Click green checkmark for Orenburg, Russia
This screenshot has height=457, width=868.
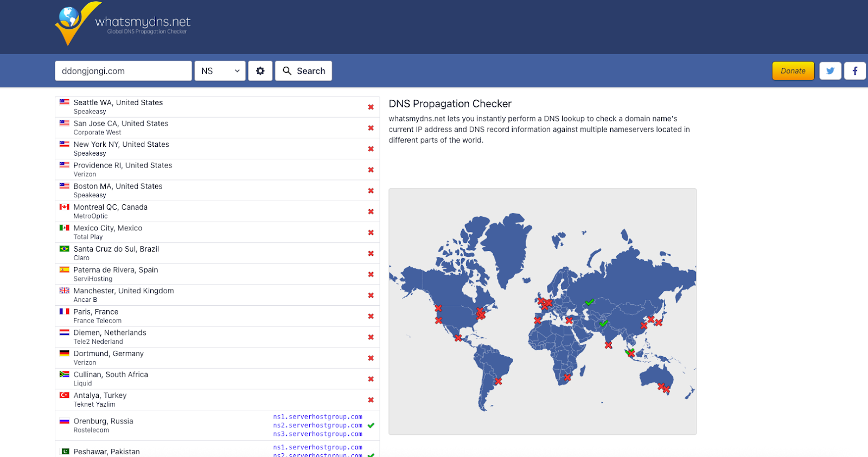371,426
